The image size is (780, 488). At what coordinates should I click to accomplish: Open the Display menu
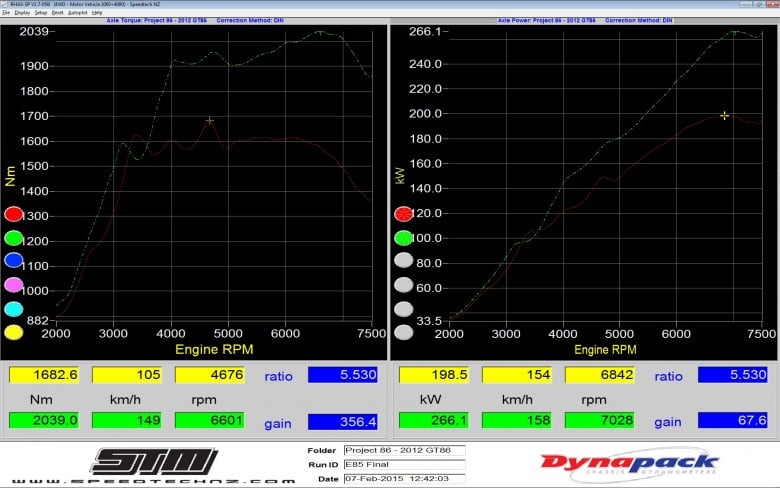[22, 12]
